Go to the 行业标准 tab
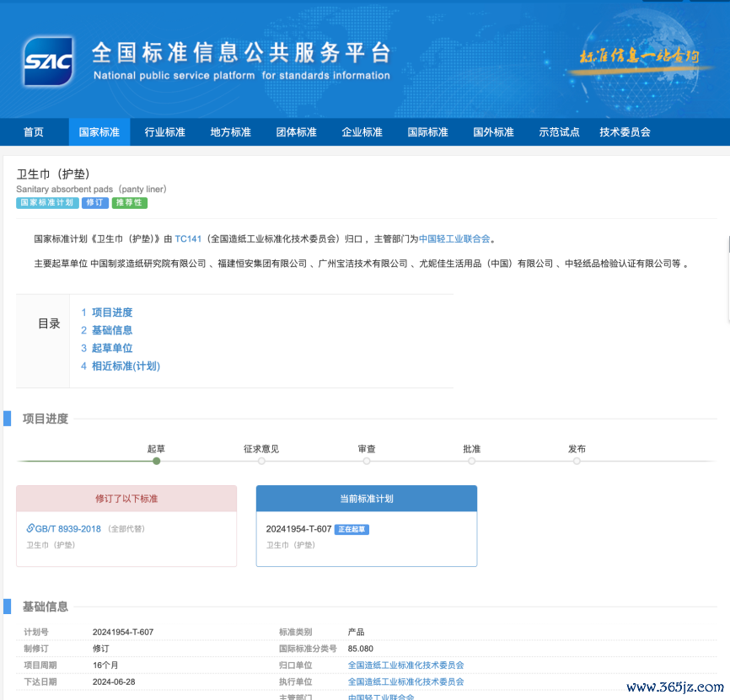Image resolution: width=730 pixels, height=700 pixels. (x=165, y=132)
